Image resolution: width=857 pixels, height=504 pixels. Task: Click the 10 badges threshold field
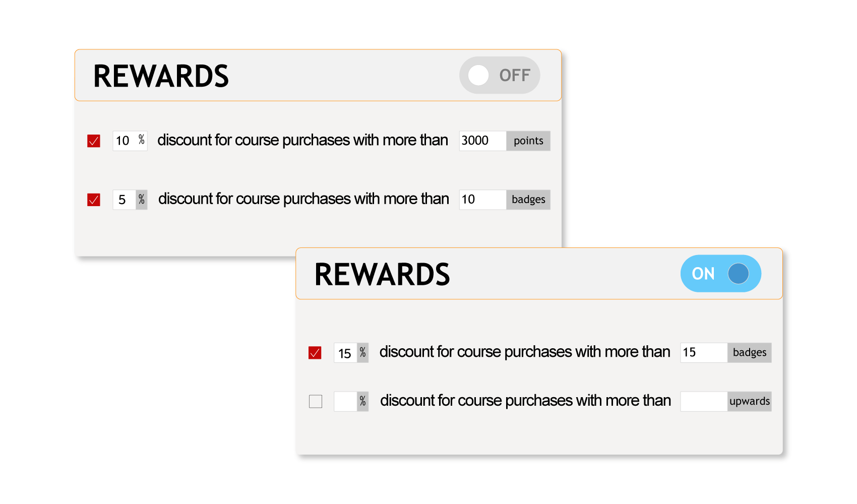pyautogui.click(x=482, y=200)
